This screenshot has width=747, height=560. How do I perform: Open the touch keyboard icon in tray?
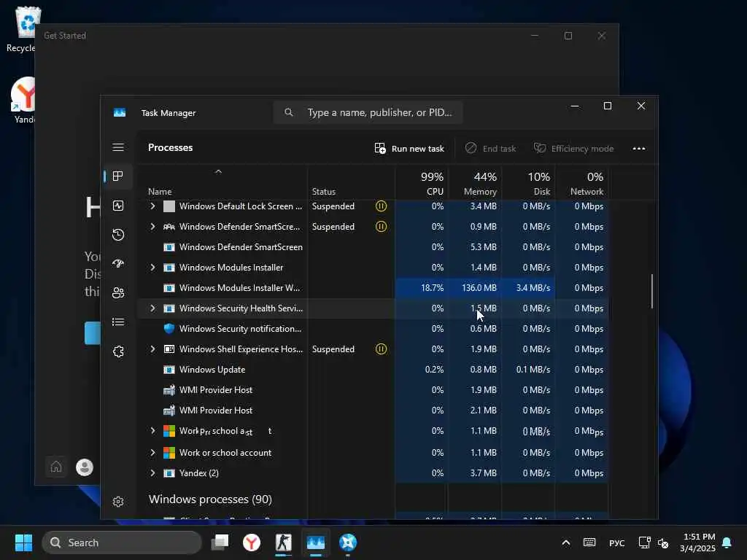click(x=589, y=542)
